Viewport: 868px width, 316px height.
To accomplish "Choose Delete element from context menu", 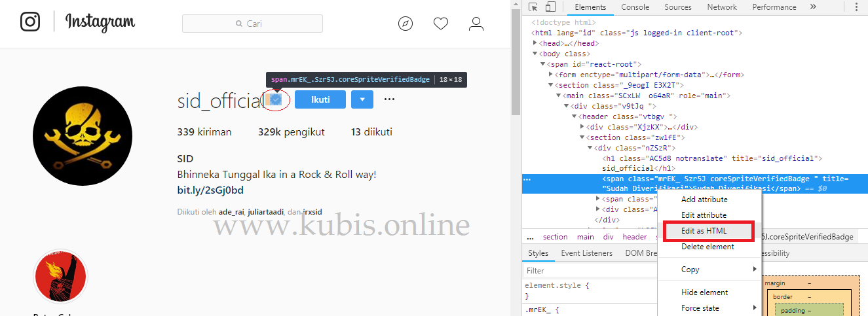I will (708, 247).
